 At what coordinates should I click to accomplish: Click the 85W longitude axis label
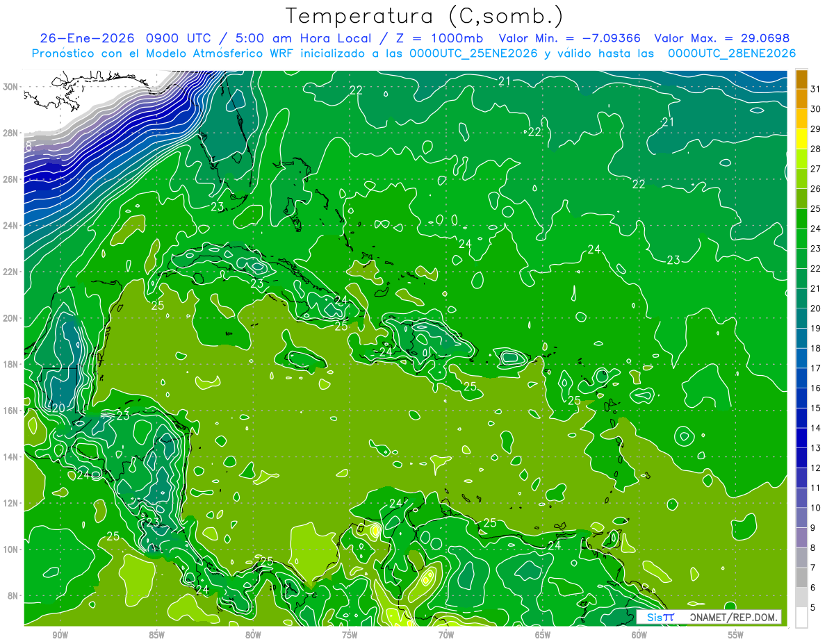click(157, 635)
